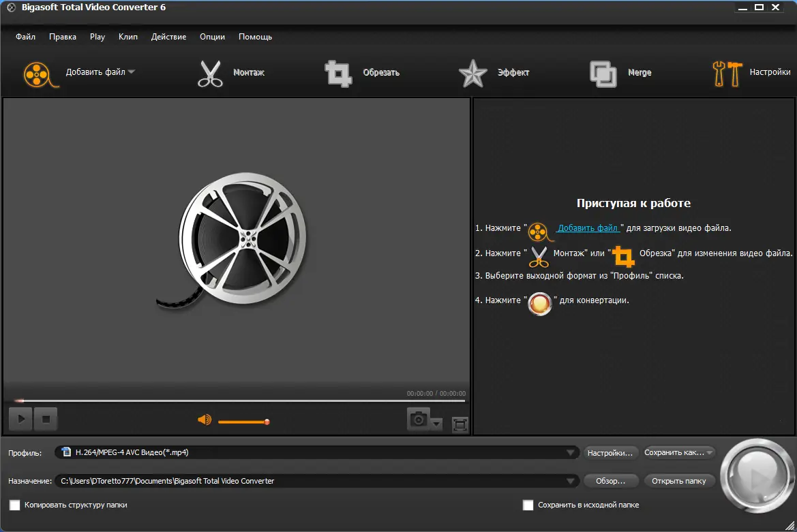The width and height of the screenshot is (797, 532).
Task: Enable Копировать структуру папки
Action: click(x=16, y=505)
